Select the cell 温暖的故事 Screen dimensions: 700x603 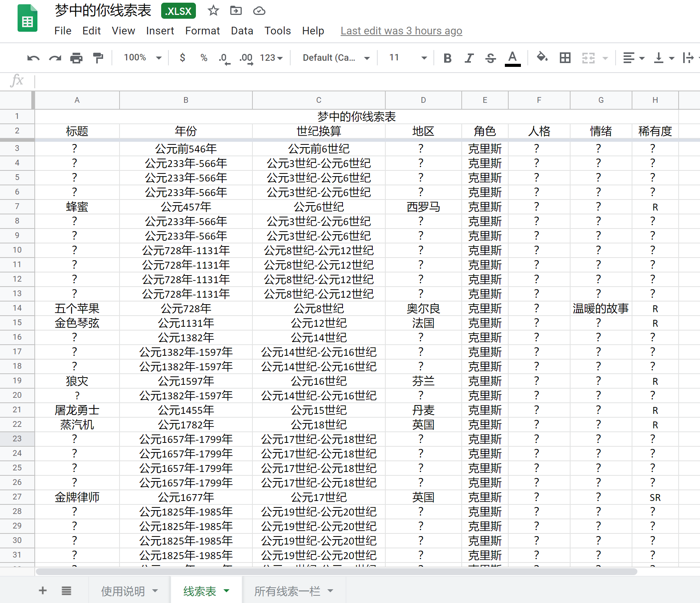tap(601, 308)
